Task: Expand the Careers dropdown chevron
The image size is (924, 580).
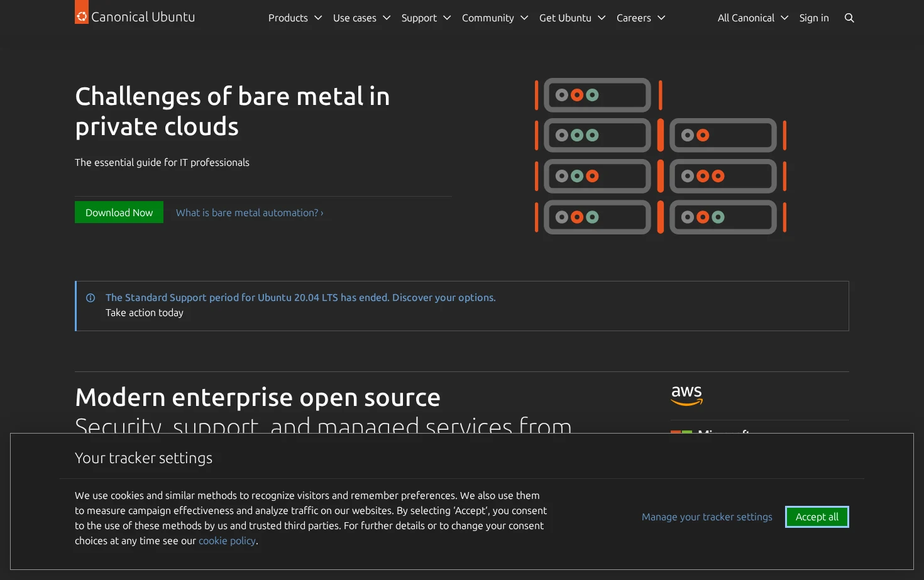Action: click(x=661, y=18)
